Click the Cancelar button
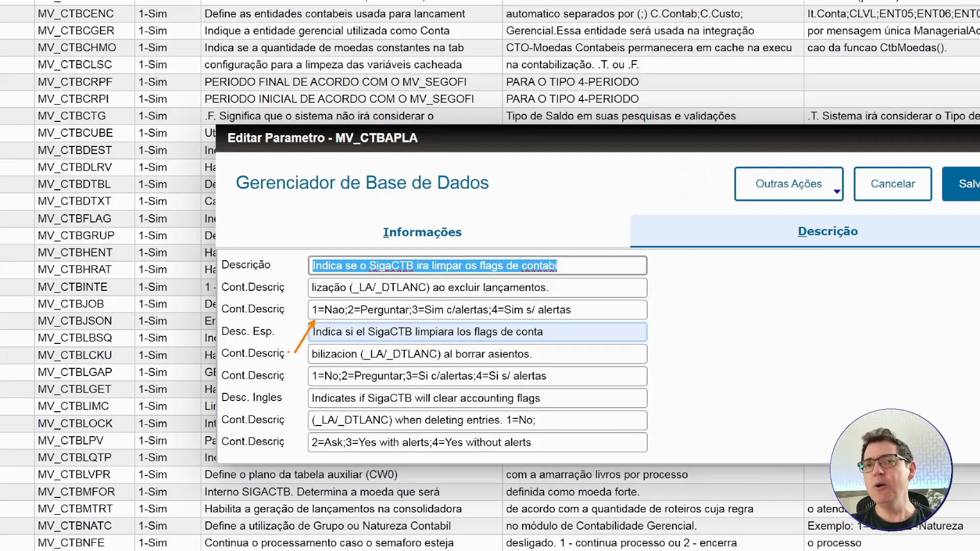The image size is (980, 551). (892, 184)
